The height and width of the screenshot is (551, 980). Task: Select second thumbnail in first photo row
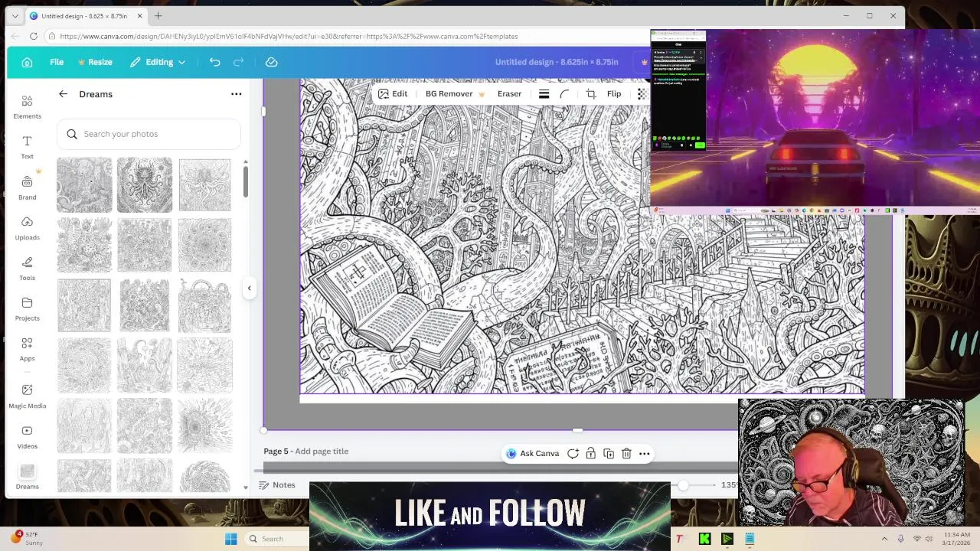tap(145, 184)
